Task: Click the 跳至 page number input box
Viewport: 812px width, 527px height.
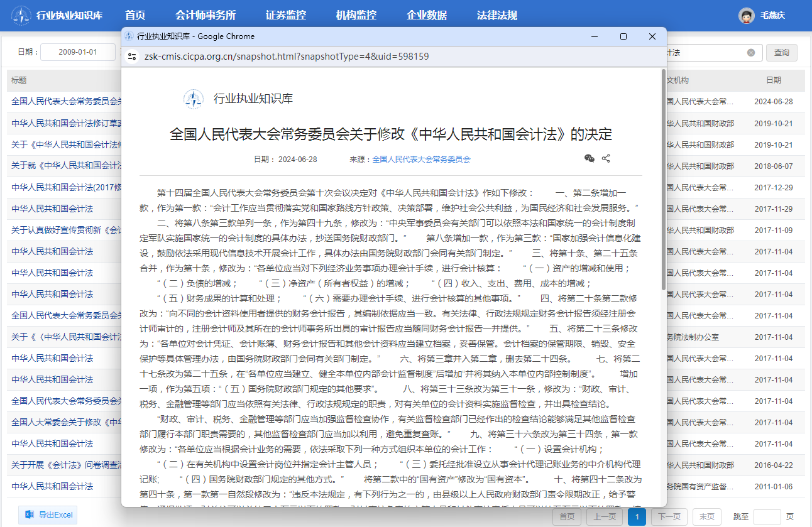Action: (767, 517)
